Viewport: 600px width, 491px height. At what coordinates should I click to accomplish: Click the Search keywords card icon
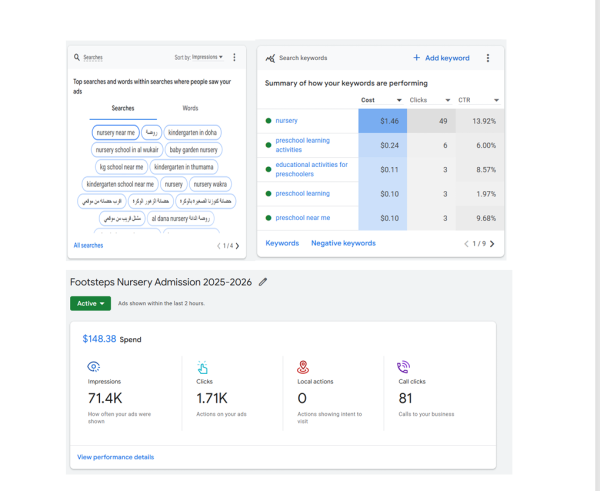point(270,58)
